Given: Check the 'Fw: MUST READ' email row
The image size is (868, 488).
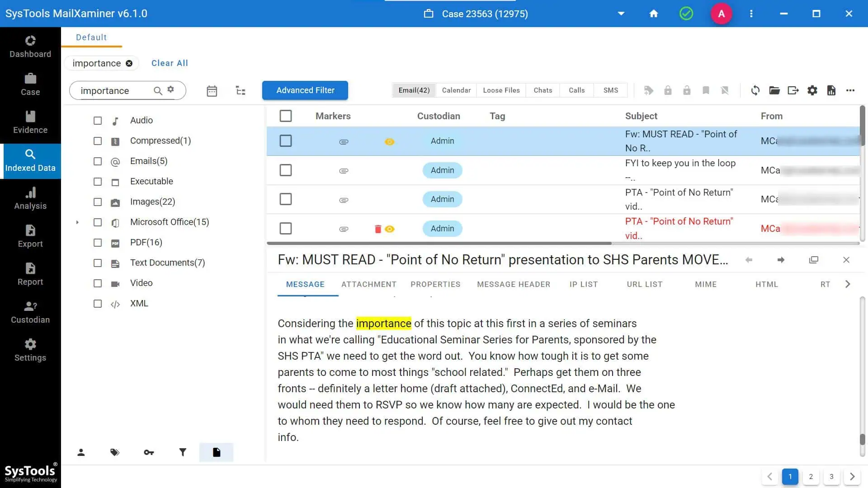Looking at the screenshot, I should pos(286,141).
